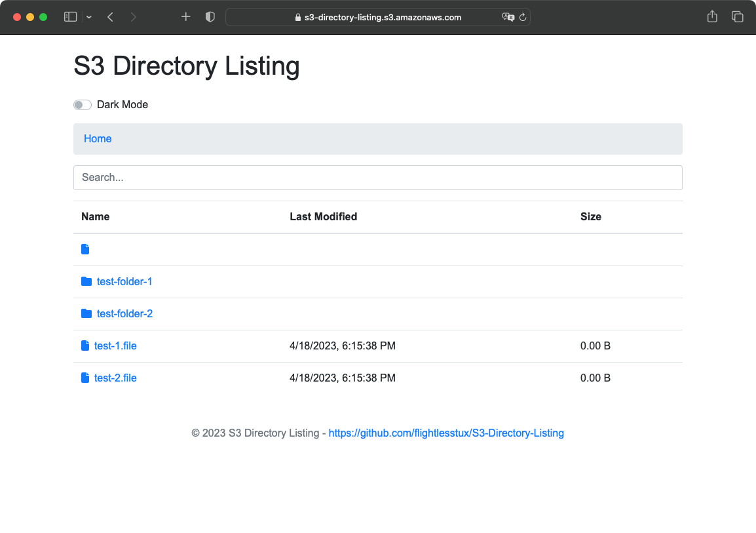Open a new tab with plus icon
The image size is (756, 533).
[x=185, y=17]
